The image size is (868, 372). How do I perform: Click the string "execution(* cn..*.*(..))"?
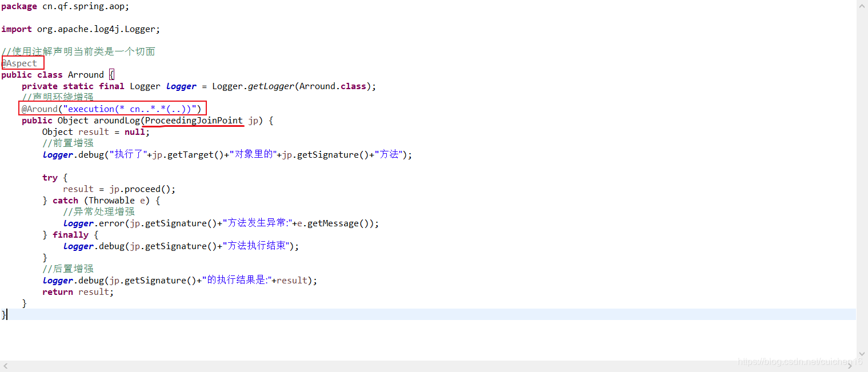[x=130, y=109]
